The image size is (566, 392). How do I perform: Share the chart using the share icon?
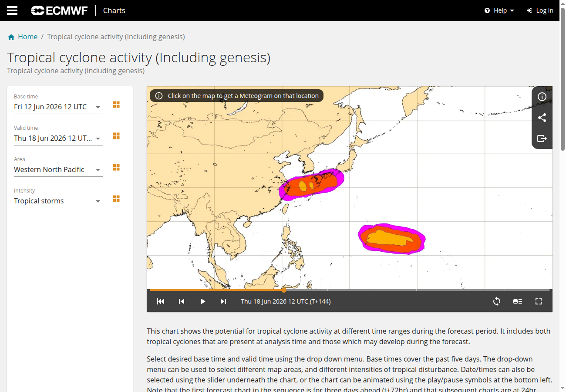[542, 118]
